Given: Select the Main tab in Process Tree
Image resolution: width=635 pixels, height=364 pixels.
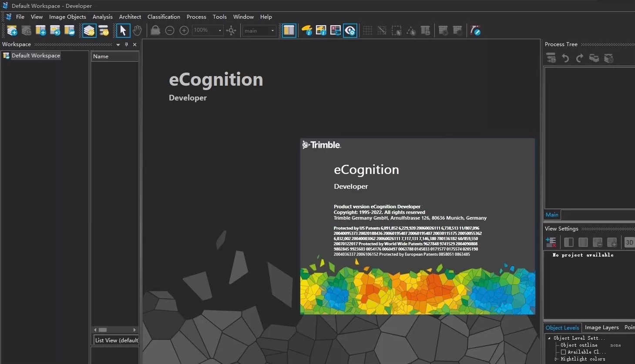Looking at the screenshot, I should click(552, 214).
